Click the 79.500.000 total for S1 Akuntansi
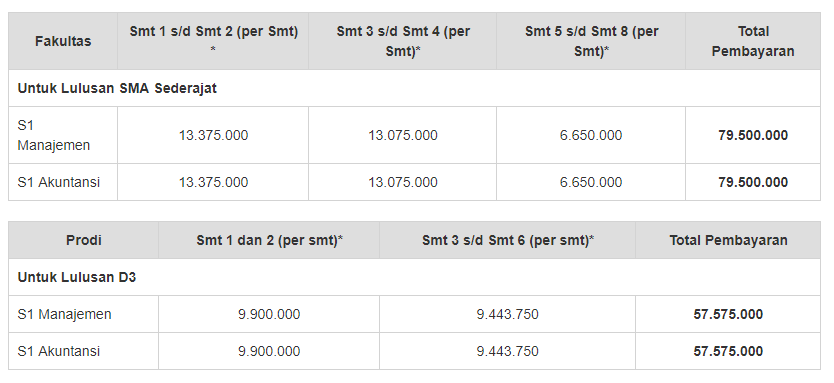 (753, 182)
